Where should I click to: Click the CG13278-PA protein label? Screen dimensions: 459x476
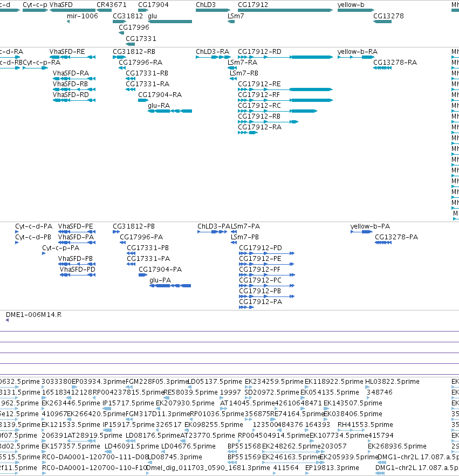(x=396, y=237)
